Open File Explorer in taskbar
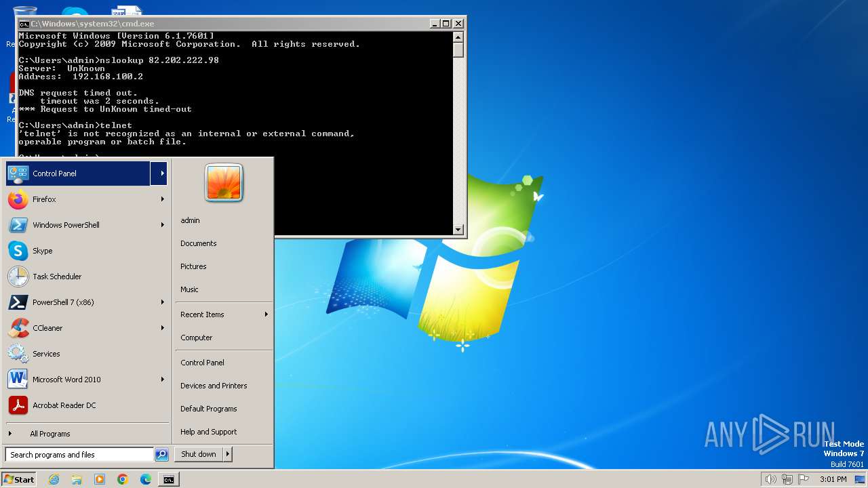This screenshot has width=868, height=488. (77, 479)
